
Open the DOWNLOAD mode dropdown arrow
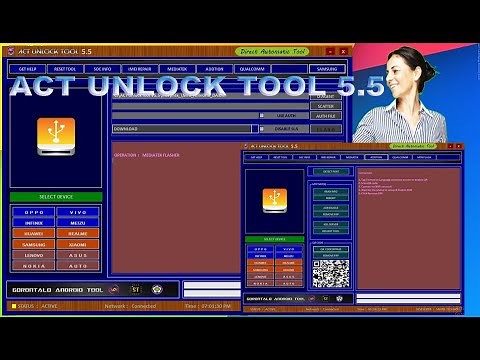click(255, 129)
